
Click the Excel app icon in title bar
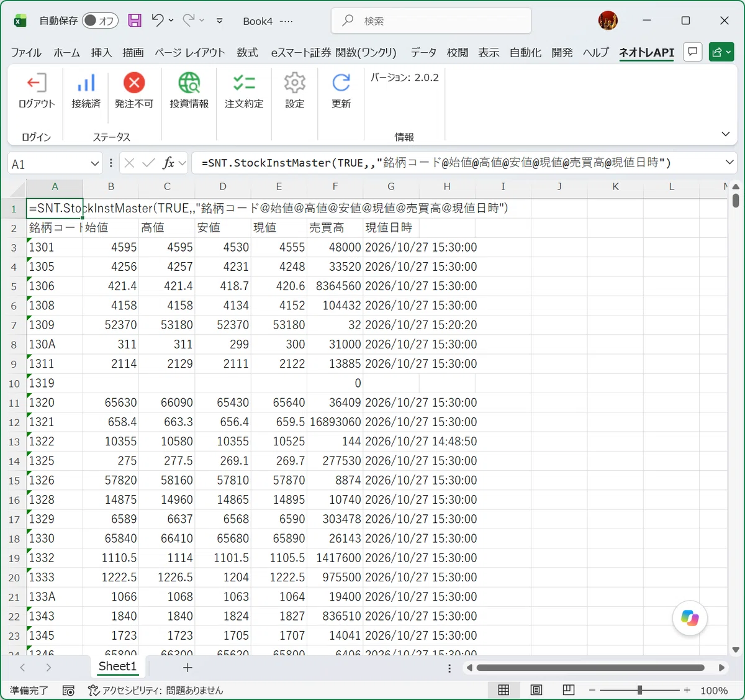pos(20,20)
